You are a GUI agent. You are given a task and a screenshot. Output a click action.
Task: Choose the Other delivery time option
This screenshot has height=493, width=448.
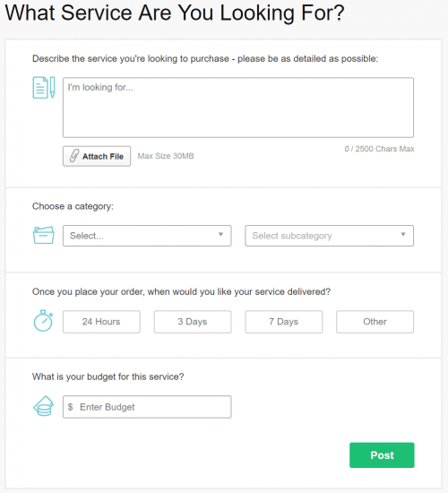pyautogui.click(x=375, y=322)
